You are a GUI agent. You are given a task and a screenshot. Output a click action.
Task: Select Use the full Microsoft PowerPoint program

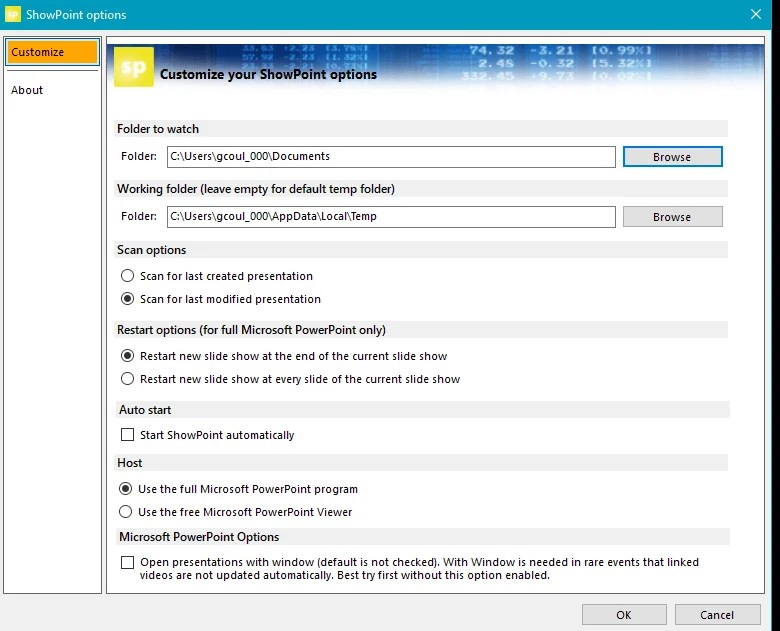click(x=238, y=489)
